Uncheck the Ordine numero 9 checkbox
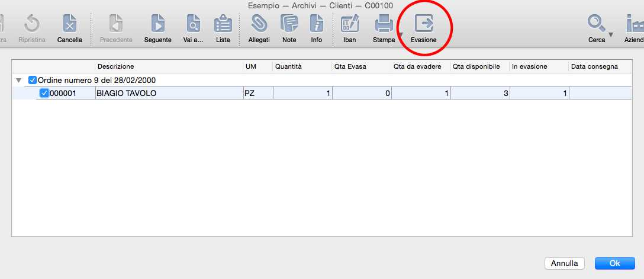Image resolution: width=644 pixels, height=279 pixels. [33, 80]
